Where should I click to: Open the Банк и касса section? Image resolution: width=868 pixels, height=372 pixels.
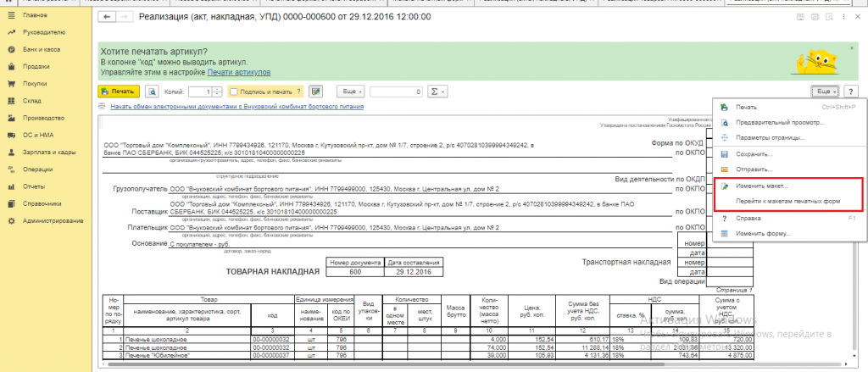(41, 50)
